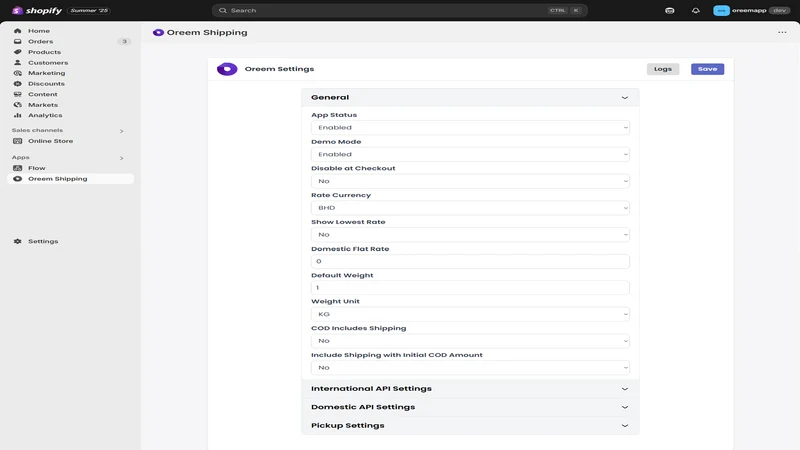Click the Logs button
The image size is (800, 450).
663,69
